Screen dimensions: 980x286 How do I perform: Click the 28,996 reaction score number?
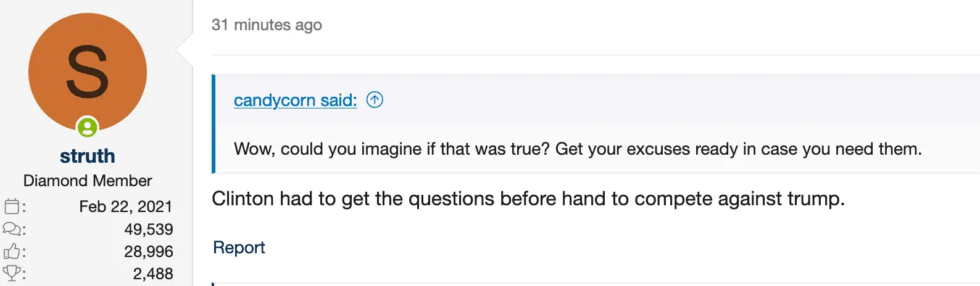pyautogui.click(x=148, y=251)
